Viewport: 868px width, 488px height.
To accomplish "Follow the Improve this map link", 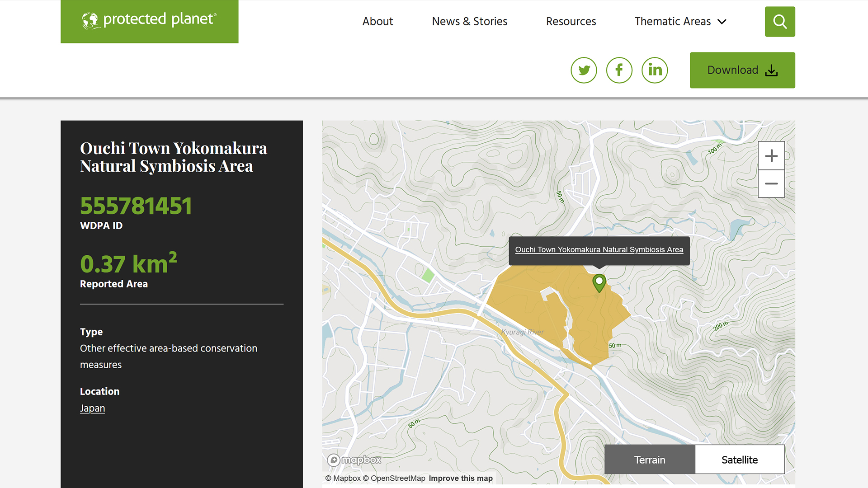I will tap(461, 478).
